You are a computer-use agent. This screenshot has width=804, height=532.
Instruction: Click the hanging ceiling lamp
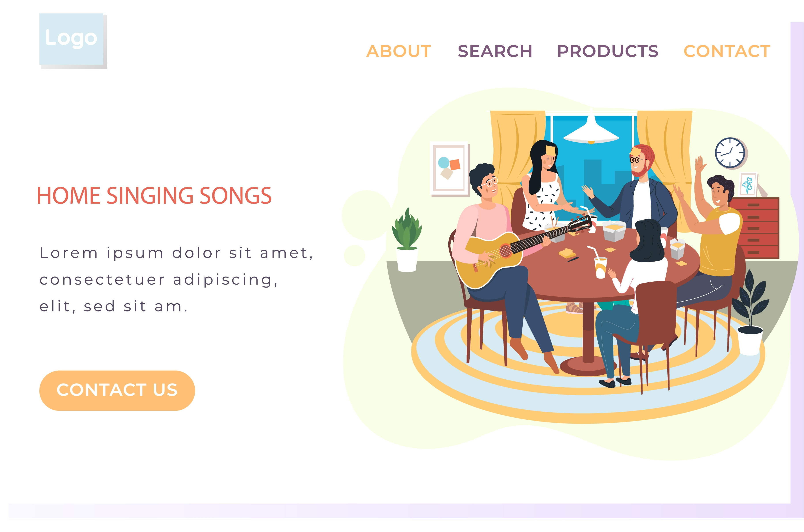(x=591, y=132)
